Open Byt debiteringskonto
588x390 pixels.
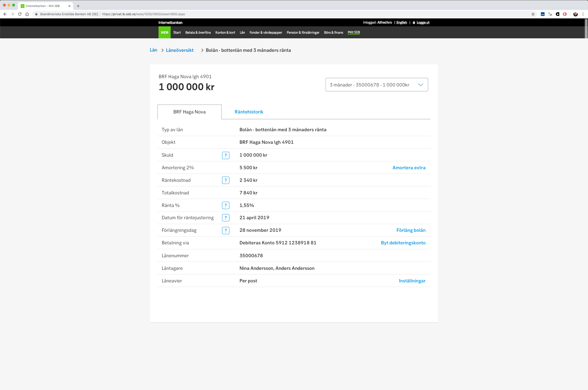point(403,243)
